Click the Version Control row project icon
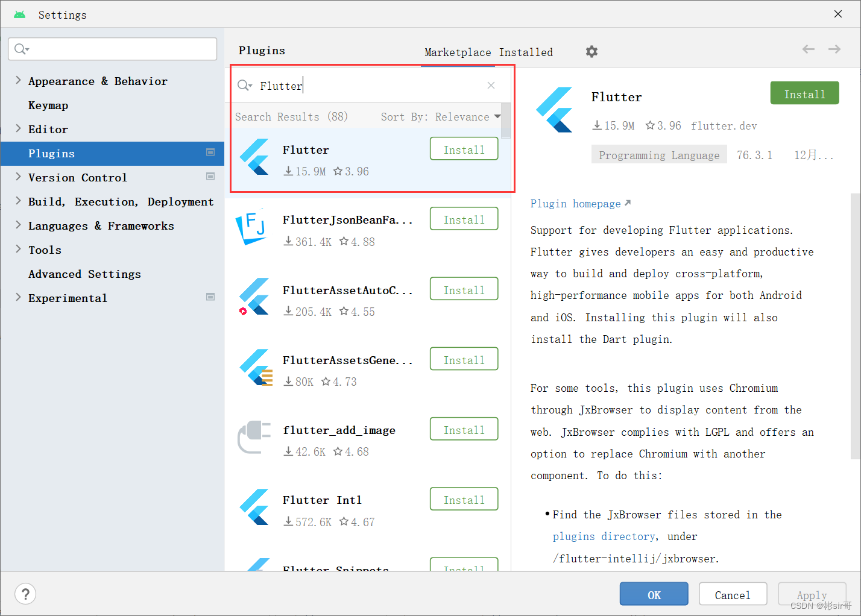This screenshot has width=861, height=616. [x=210, y=177]
